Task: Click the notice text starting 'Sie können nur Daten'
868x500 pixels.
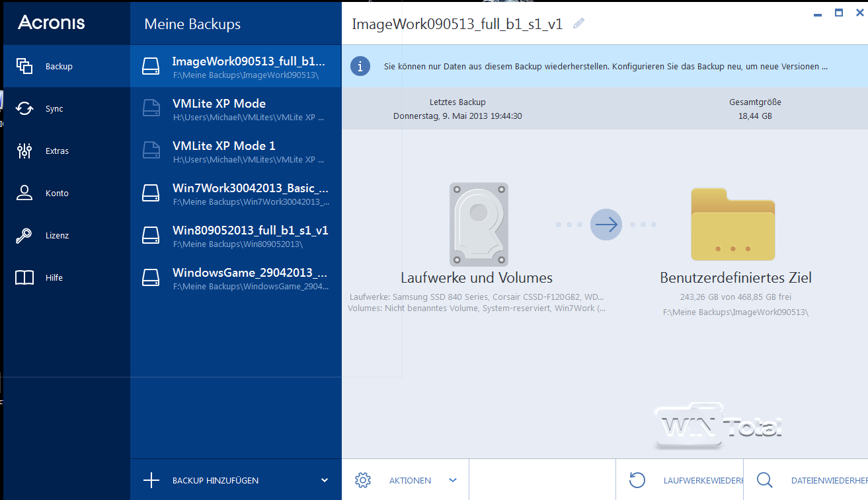Action: (606, 67)
